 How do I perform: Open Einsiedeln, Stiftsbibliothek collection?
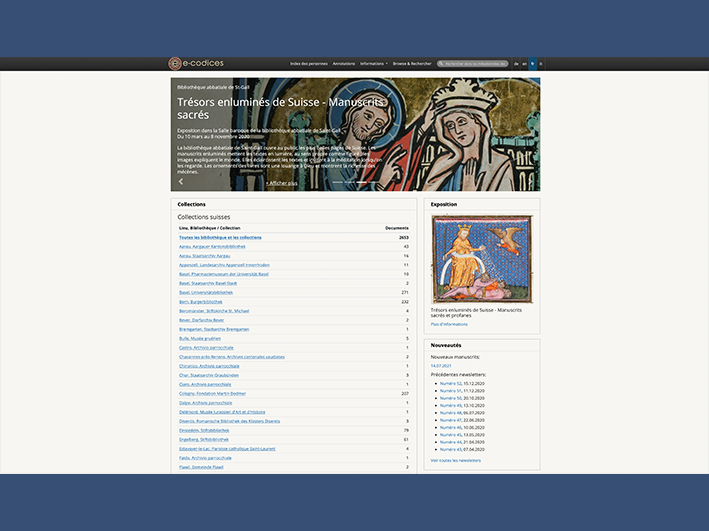coord(204,430)
